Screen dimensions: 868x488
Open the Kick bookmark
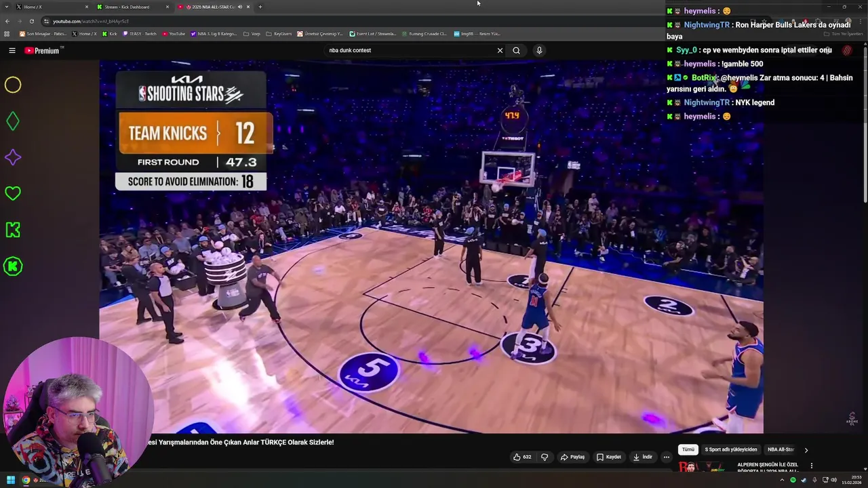[110, 34]
